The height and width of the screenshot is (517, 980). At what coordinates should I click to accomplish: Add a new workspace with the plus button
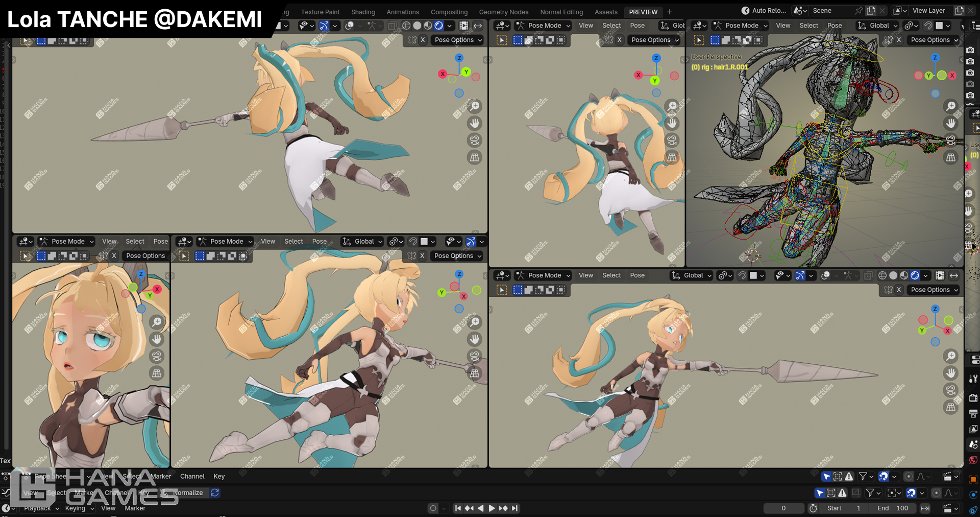point(670,12)
